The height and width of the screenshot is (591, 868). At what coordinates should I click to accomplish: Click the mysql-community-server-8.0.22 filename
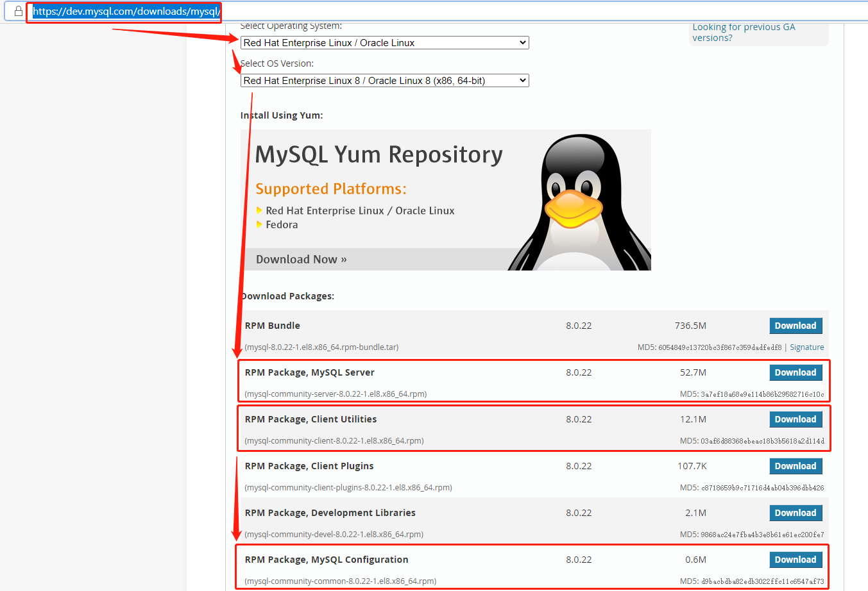click(336, 394)
